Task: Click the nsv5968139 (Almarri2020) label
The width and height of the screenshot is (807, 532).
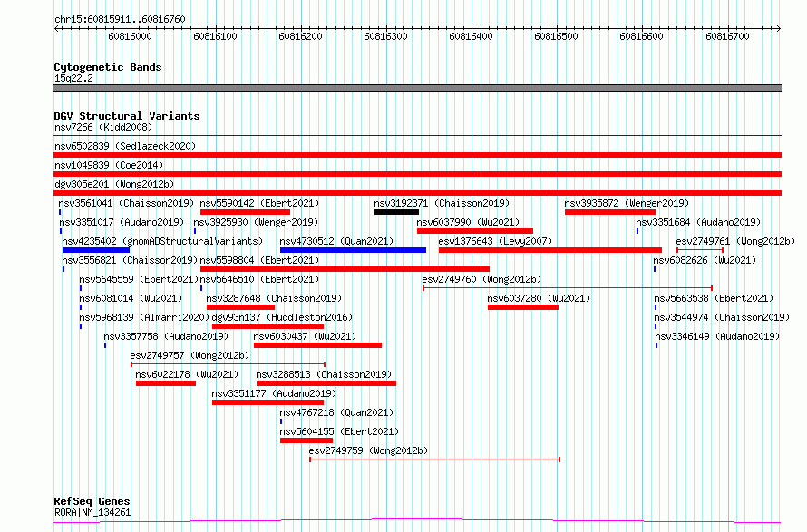Action: (144, 317)
